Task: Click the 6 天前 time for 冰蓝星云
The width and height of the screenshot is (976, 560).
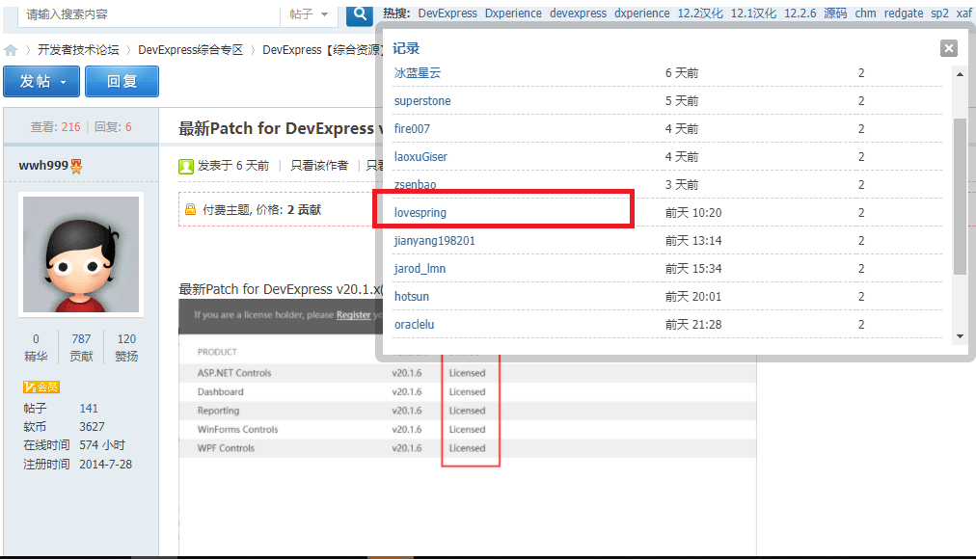Action: (682, 73)
